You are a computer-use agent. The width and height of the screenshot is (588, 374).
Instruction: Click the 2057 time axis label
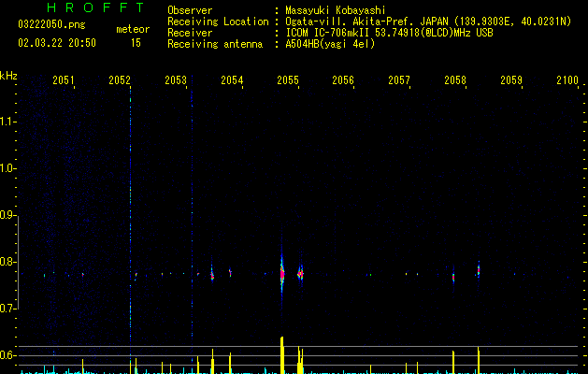click(x=399, y=80)
